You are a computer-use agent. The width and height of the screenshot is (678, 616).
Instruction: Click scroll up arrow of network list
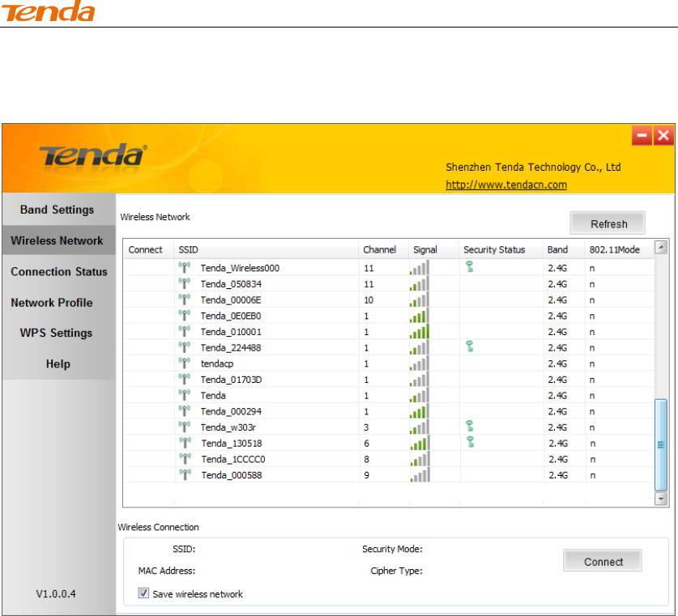[661, 248]
